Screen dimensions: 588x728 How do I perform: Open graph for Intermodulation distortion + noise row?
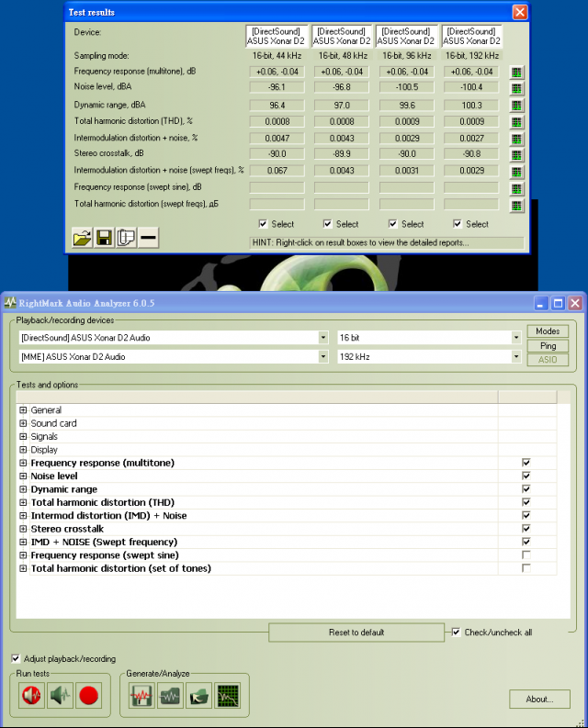coord(516,139)
